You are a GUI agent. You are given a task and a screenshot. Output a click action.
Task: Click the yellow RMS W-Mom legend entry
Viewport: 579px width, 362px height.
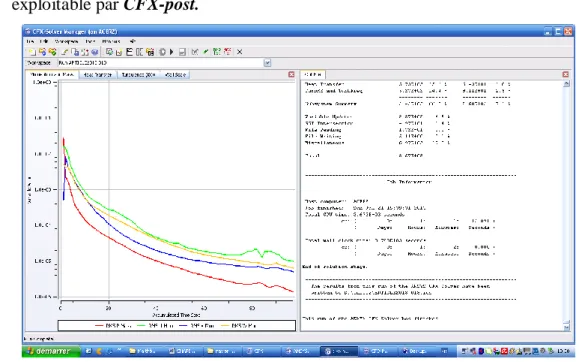[x=239, y=326]
